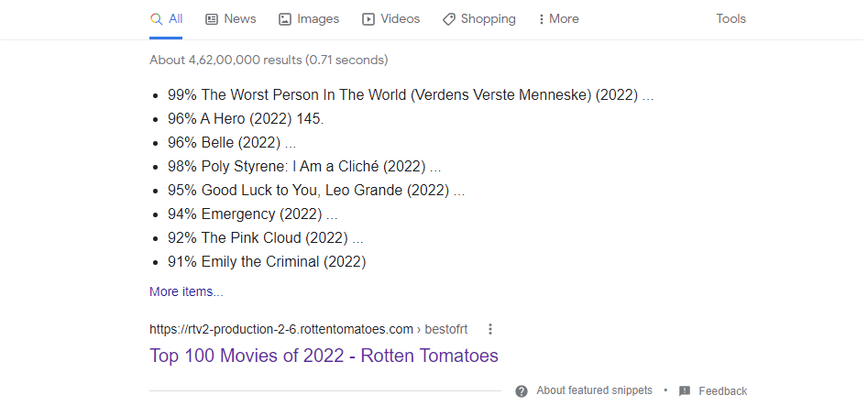Image resolution: width=868 pixels, height=417 pixels.
Task: Click the Videos play icon
Action: coord(368,19)
